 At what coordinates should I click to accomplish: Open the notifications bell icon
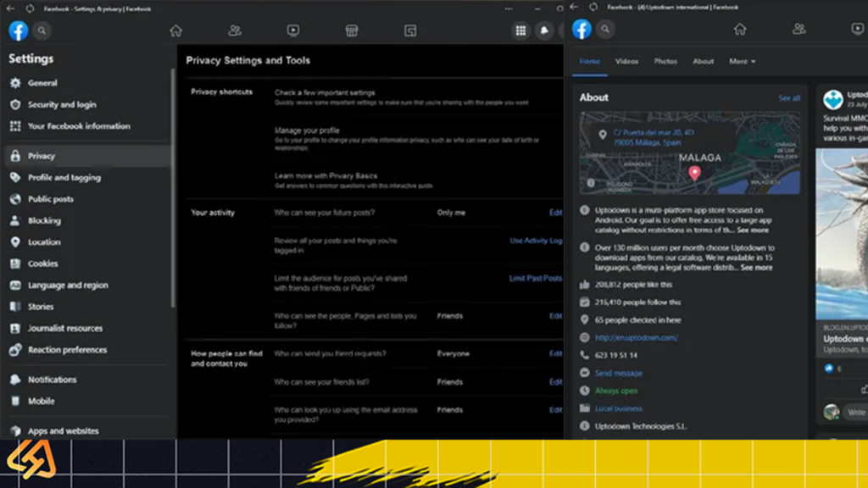tap(544, 30)
